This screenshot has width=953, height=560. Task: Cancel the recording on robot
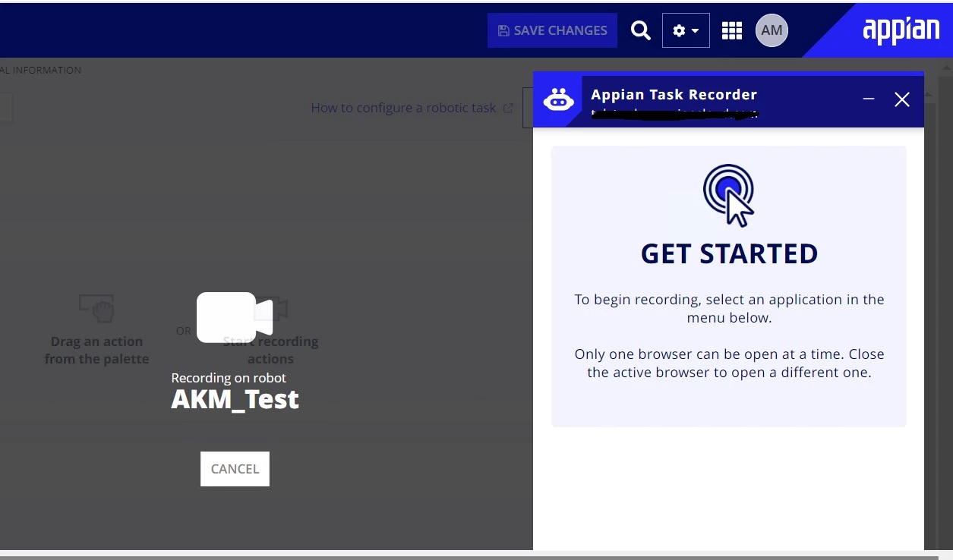pyautogui.click(x=235, y=469)
